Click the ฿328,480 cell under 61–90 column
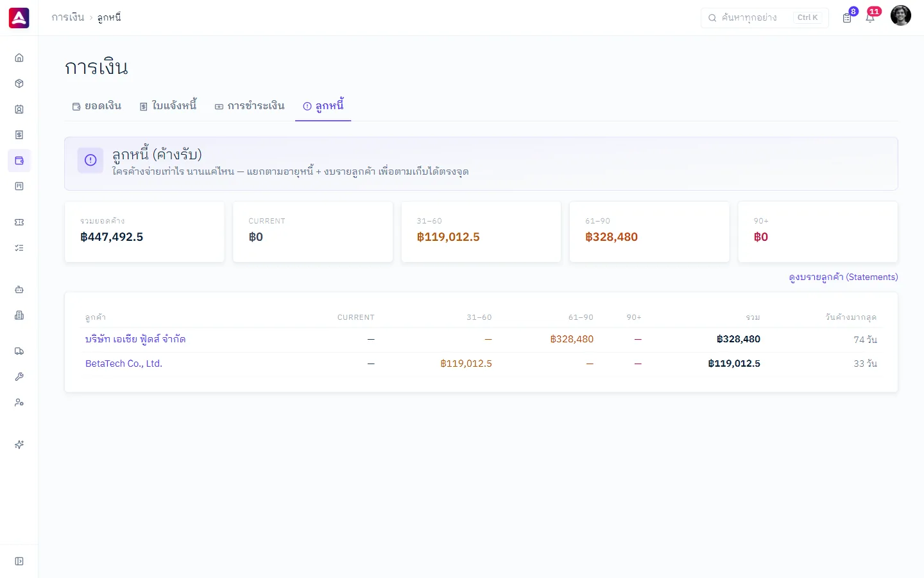This screenshot has height=578, width=924. tap(572, 339)
